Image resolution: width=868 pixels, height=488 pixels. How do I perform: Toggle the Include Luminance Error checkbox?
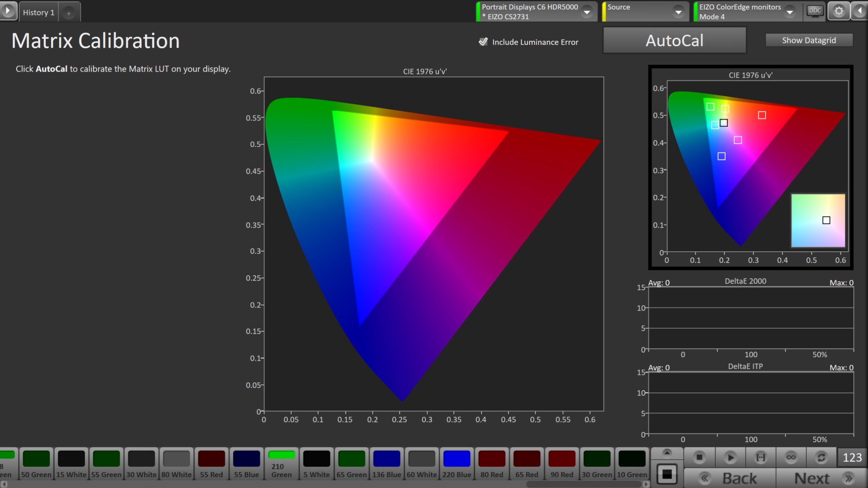(x=483, y=42)
